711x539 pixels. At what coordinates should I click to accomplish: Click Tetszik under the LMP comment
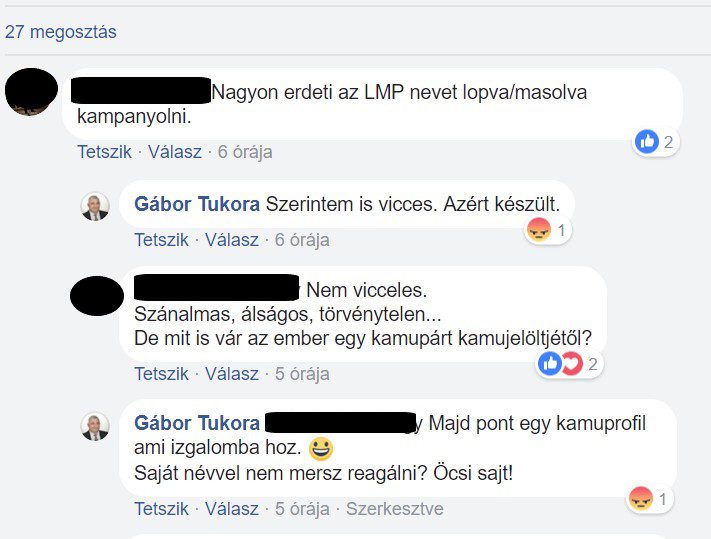[x=104, y=152]
